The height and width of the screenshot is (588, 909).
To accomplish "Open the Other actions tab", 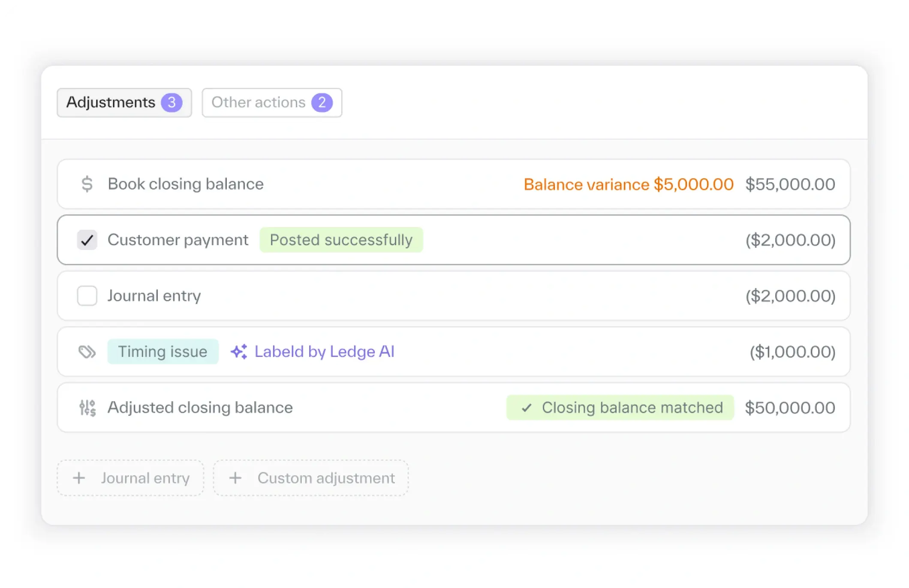I will click(x=272, y=102).
